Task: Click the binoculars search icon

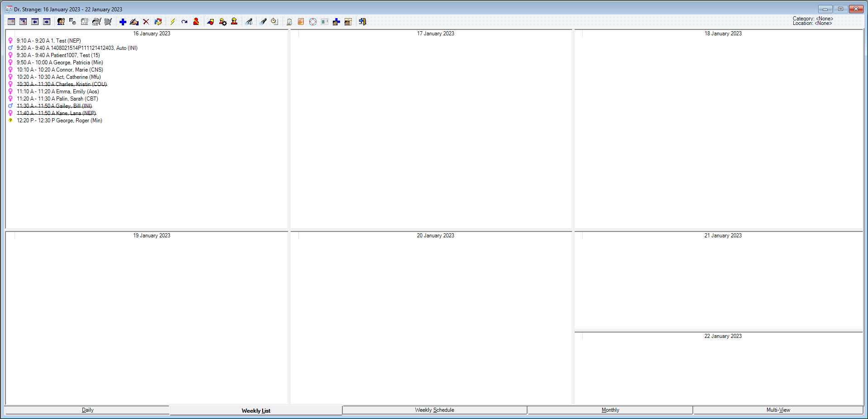Action: tap(249, 22)
